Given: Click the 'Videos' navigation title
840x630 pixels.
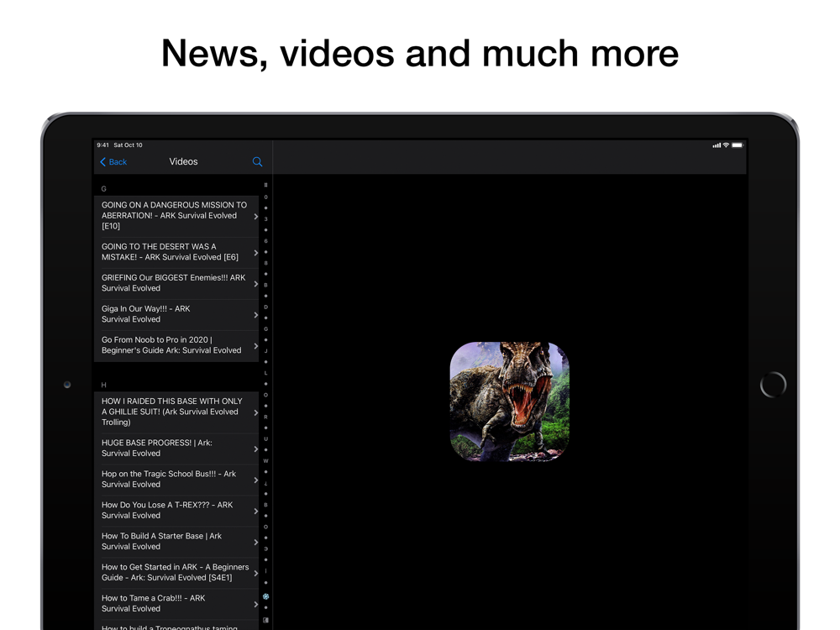Looking at the screenshot, I should 183,162.
